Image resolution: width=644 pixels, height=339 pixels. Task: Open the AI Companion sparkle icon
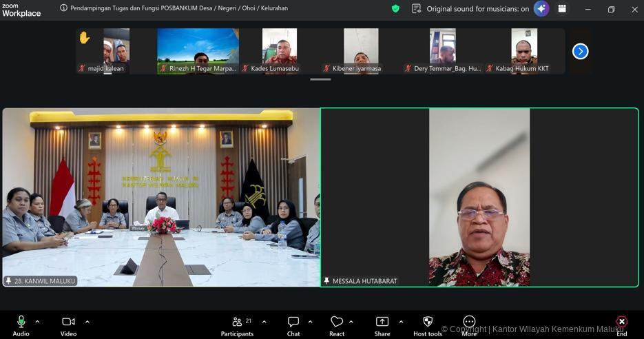tap(541, 9)
